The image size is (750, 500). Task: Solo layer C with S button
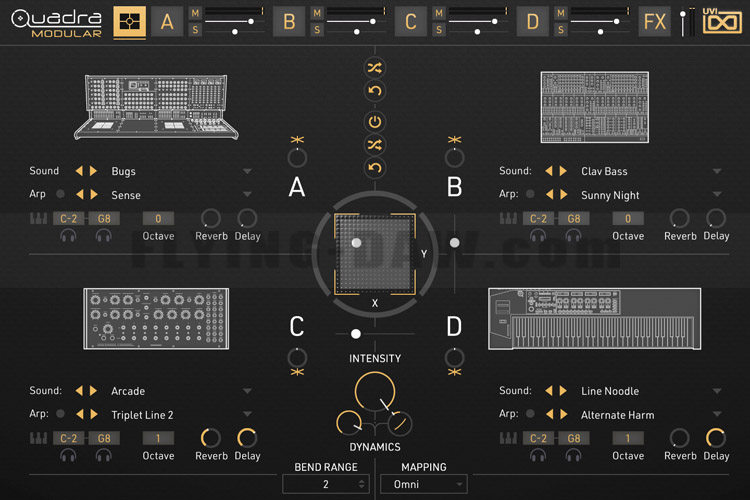pos(439,30)
